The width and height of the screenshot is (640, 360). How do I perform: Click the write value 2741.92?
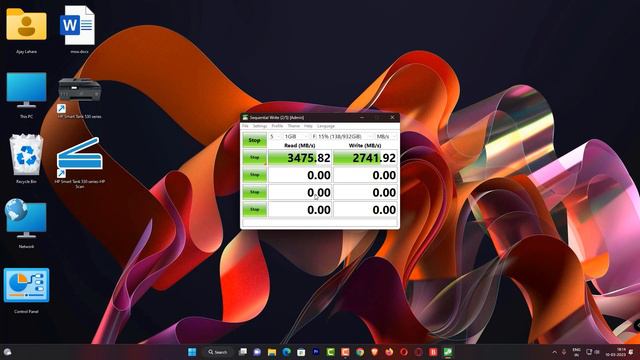tap(365, 158)
